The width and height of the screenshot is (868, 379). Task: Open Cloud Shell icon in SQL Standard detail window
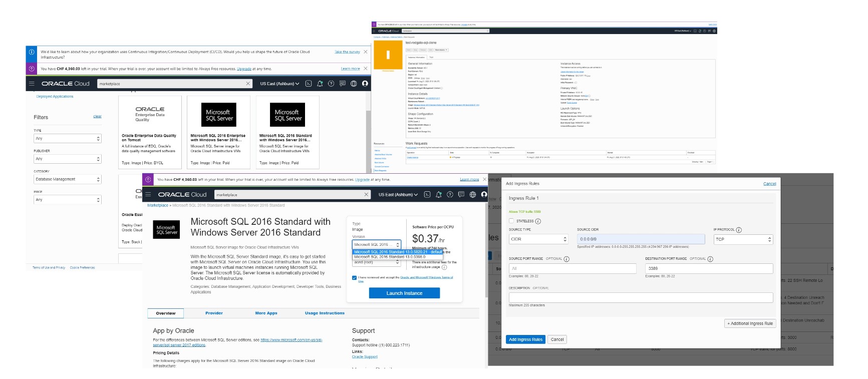tap(427, 194)
